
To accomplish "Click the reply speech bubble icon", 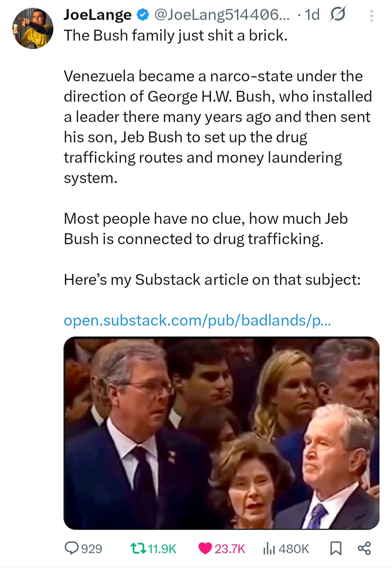I will 71,548.
